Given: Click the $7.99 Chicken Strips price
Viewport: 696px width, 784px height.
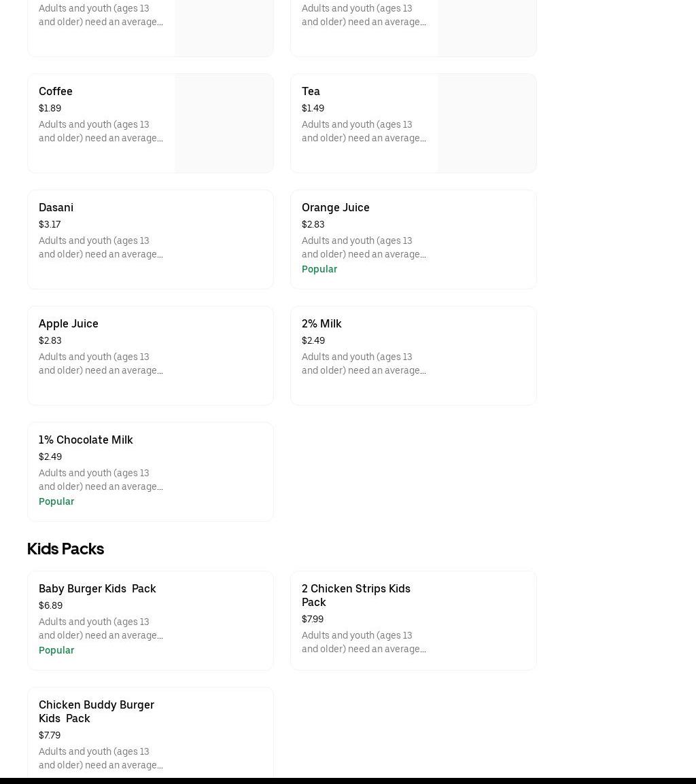Looking at the screenshot, I should coord(313,619).
